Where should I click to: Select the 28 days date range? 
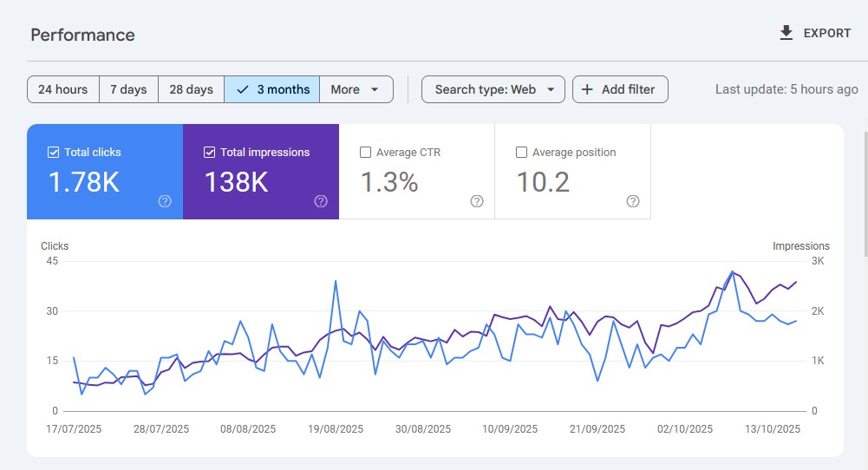191,89
